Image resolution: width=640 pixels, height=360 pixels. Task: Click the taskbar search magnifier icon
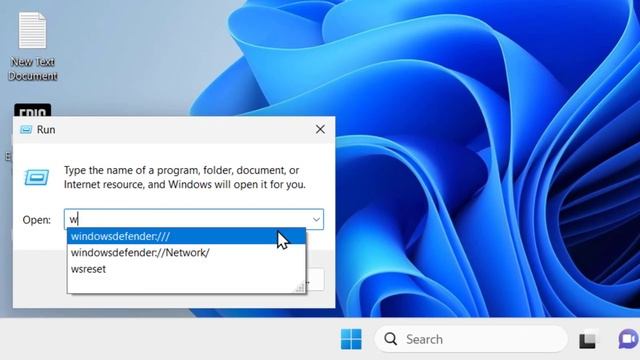tap(391, 339)
